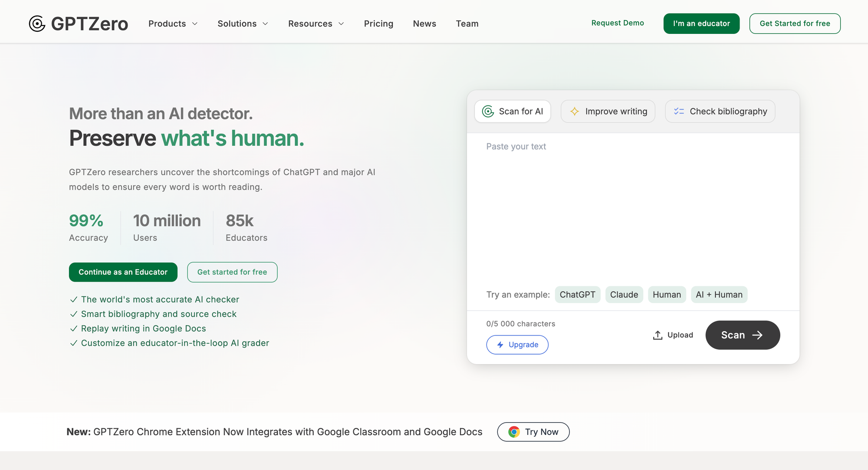Click the arrow icon on Scan button

757,335
